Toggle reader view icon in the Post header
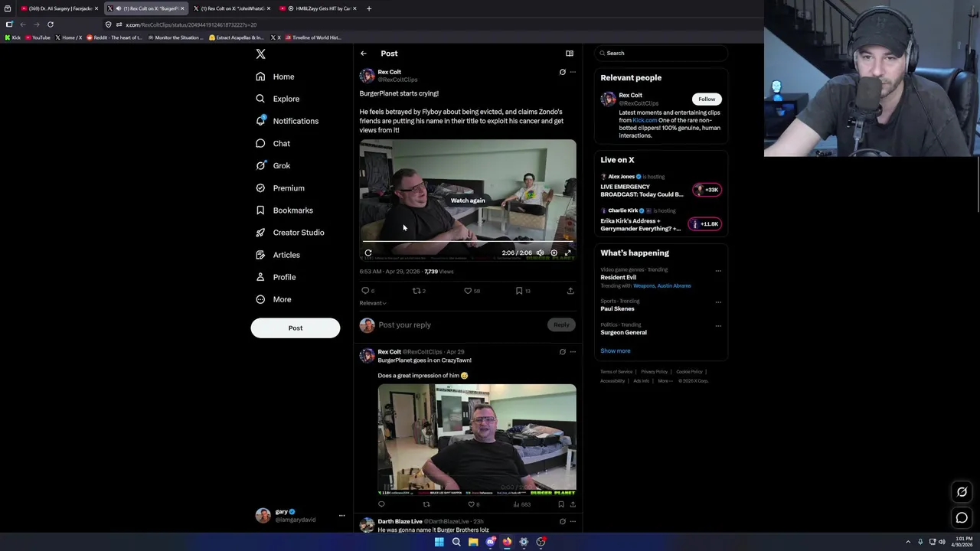The height and width of the screenshot is (551, 980). [x=570, y=54]
